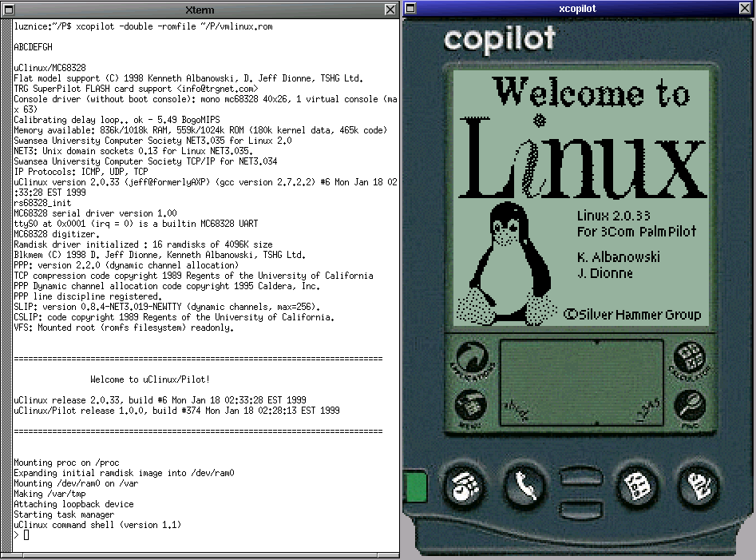Click the 'uClinux/Pilot release 1.0.0' line
The image size is (756, 560).
[x=176, y=411]
